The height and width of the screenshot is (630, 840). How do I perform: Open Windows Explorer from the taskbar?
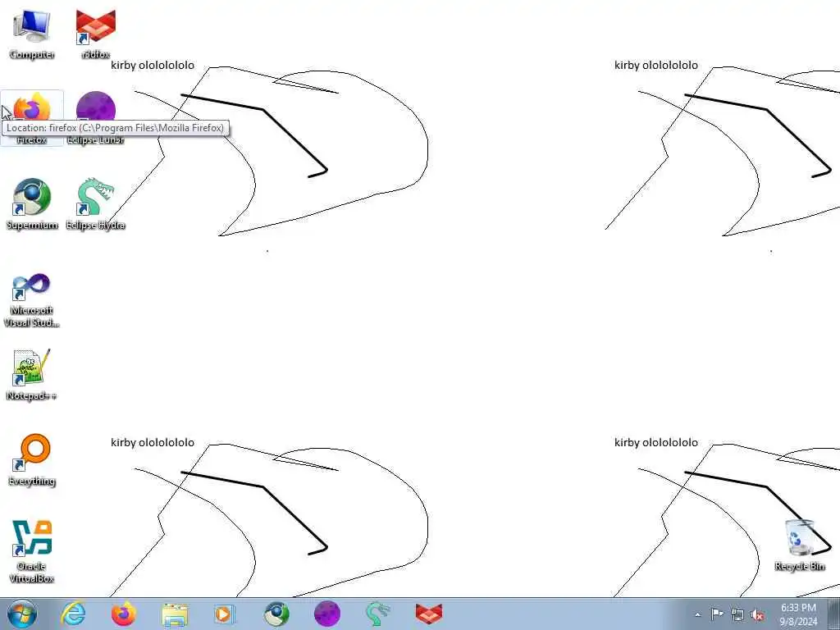[x=175, y=614]
